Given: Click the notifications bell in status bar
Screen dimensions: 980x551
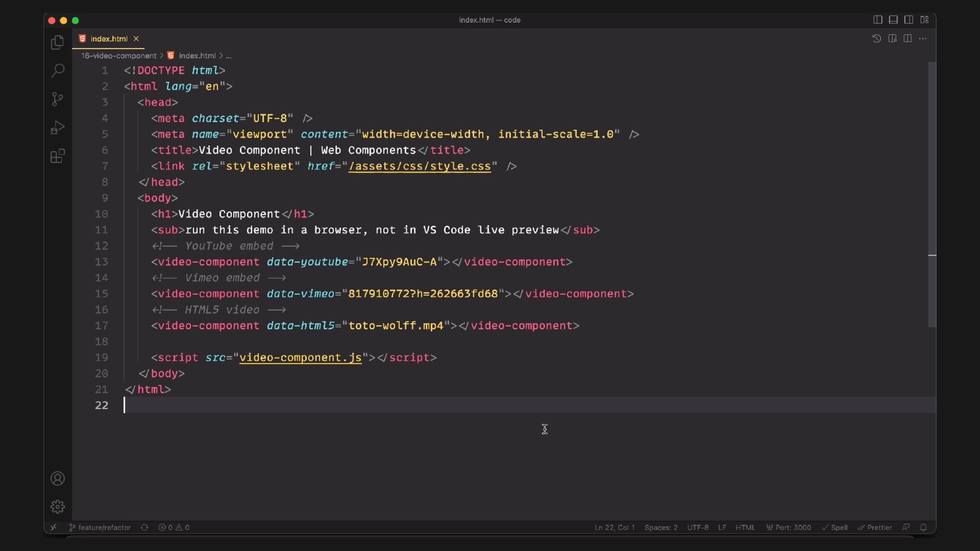Looking at the screenshot, I should (x=923, y=528).
